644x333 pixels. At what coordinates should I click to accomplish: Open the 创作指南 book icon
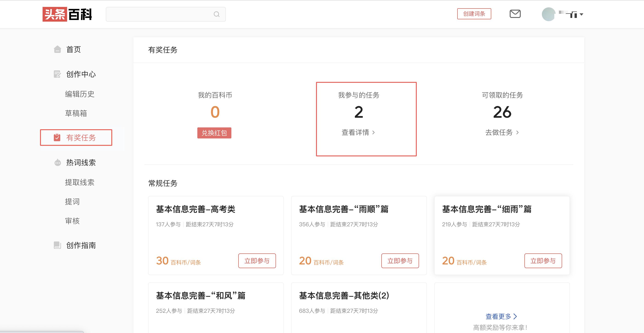[57, 245]
